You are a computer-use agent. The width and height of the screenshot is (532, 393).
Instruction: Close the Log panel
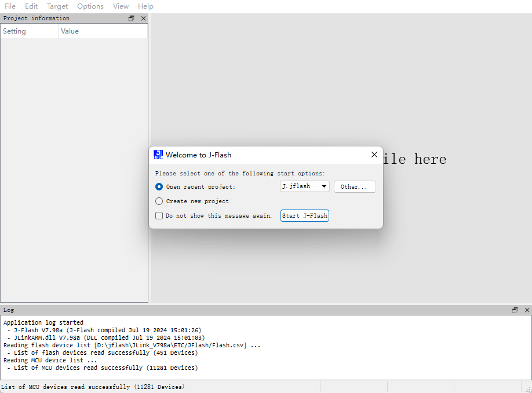pos(527,310)
